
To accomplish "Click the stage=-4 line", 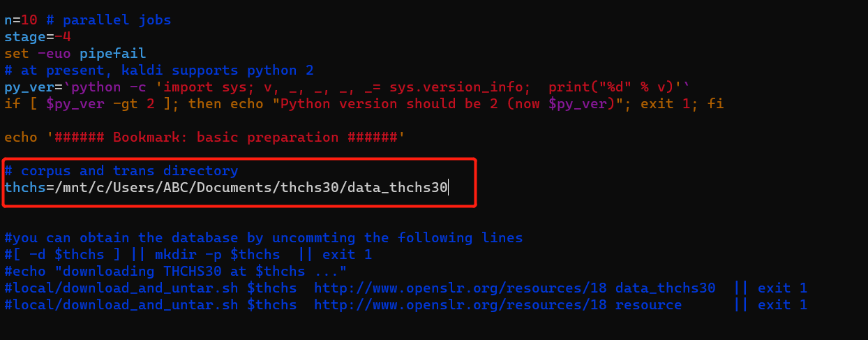I will 38,36.
